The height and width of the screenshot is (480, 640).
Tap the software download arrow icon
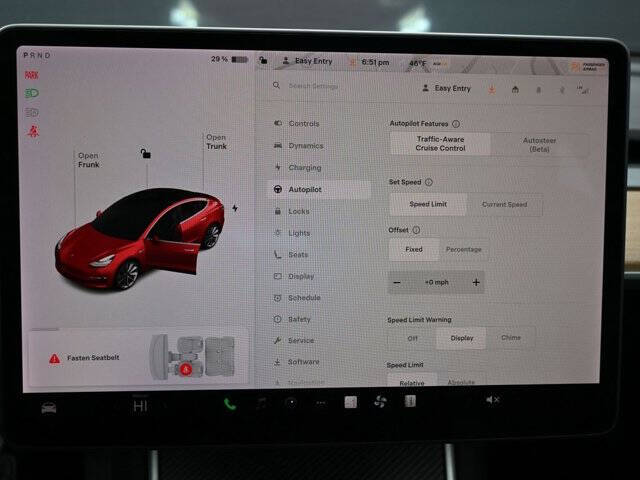[492, 89]
